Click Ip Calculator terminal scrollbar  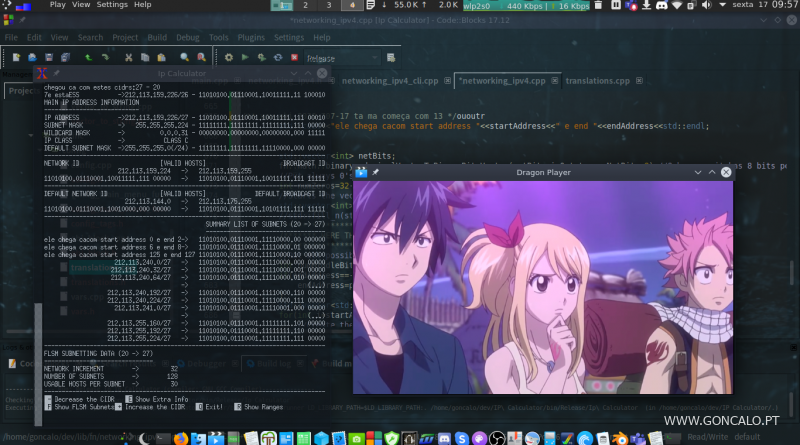click(38, 364)
